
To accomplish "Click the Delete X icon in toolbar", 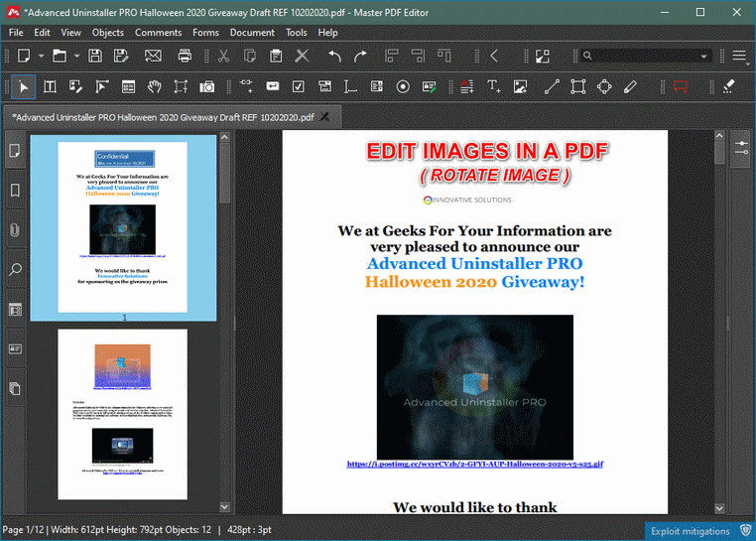I will click(302, 56).
